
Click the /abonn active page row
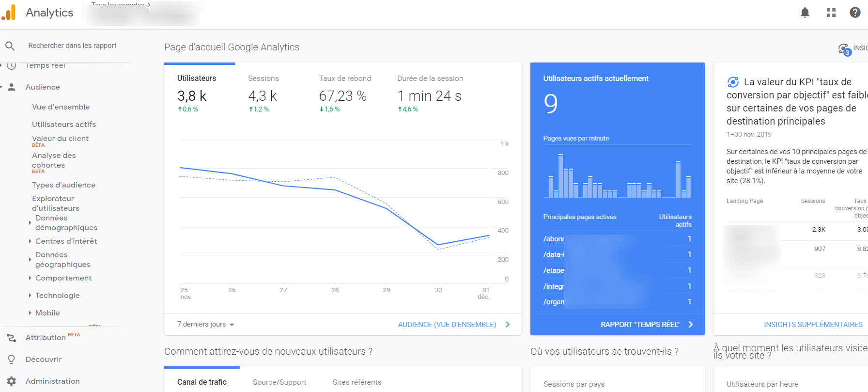[617, 239]
